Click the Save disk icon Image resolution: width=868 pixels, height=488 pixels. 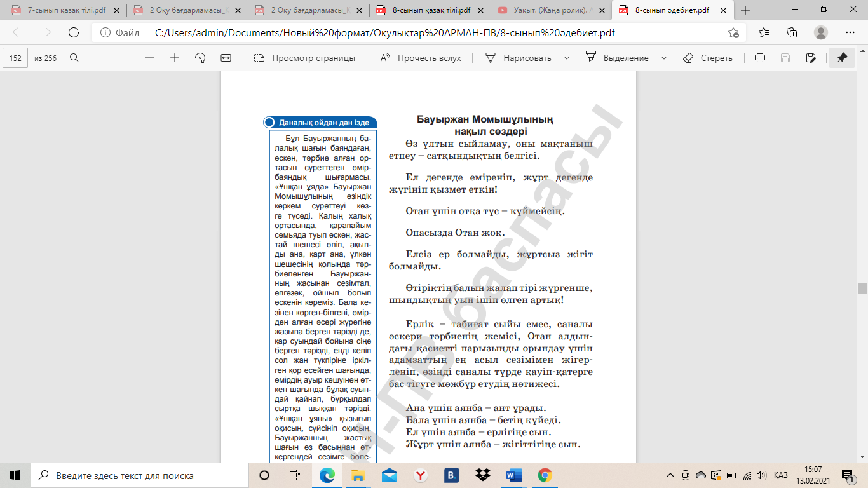[785, 58]
